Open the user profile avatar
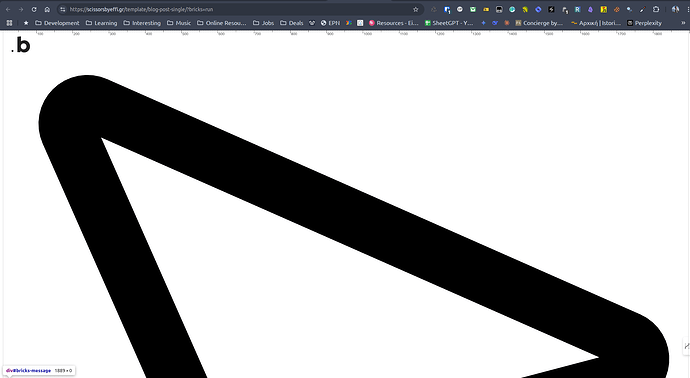Screen dimensions: 690x378 [675, 9]
